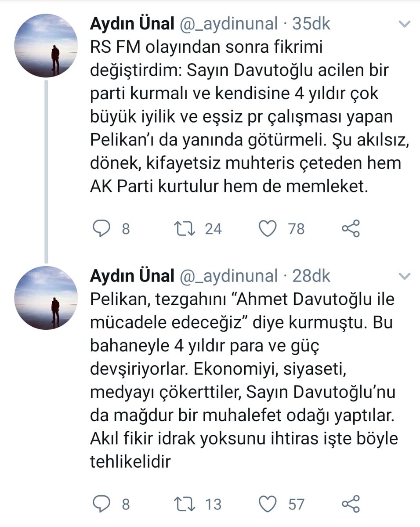
Task: Open the 28dk timestamp link
Action: click(311, 276)
